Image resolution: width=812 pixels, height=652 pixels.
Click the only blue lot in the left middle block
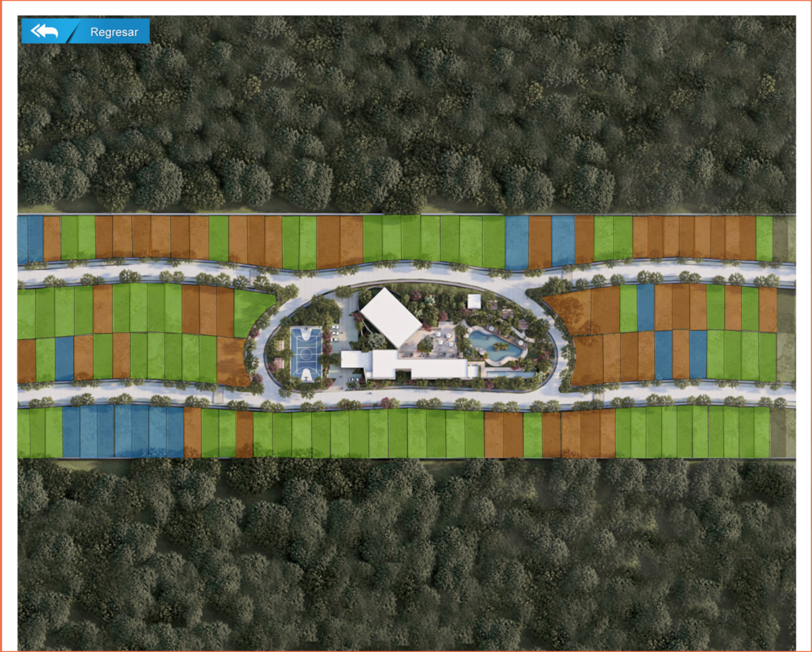point(64,358)
